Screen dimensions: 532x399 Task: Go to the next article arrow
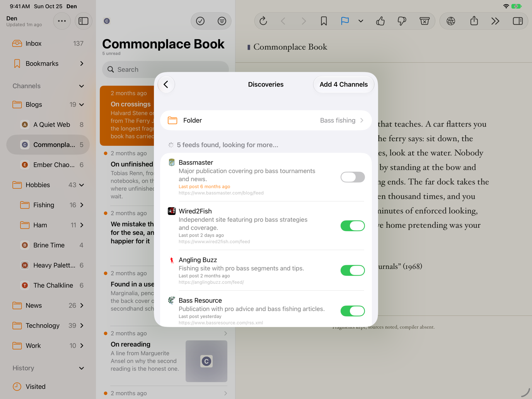tap(304, 21)
